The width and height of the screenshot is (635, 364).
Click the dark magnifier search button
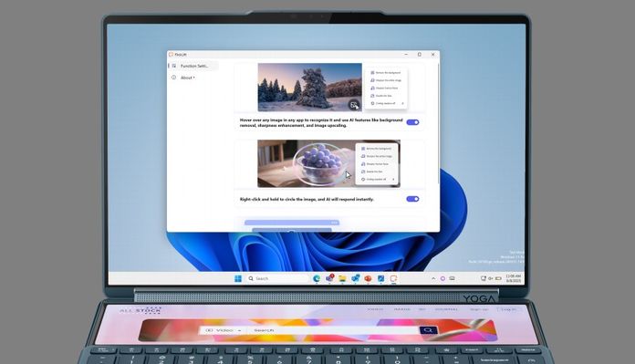pos(428,330)
